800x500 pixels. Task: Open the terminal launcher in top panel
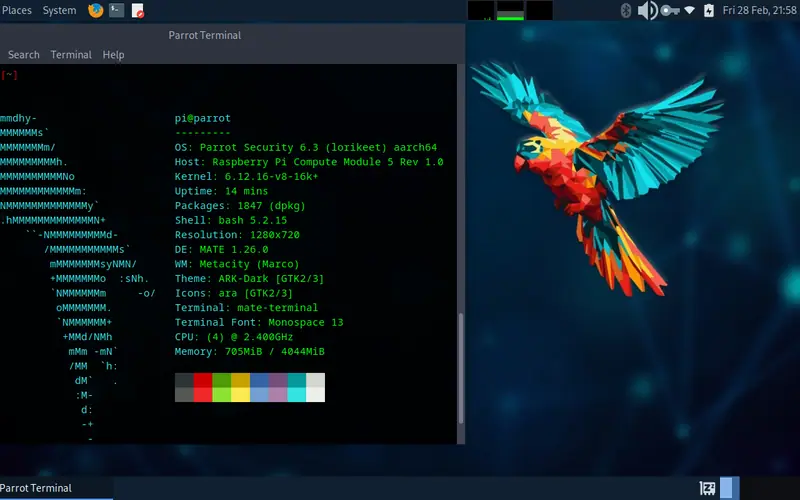pos(116,10)
